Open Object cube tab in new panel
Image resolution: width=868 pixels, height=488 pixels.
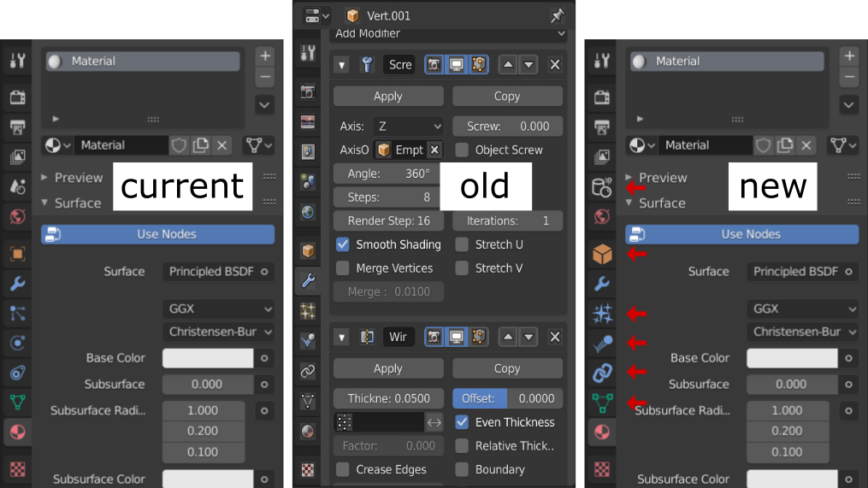tap(602, 254)
